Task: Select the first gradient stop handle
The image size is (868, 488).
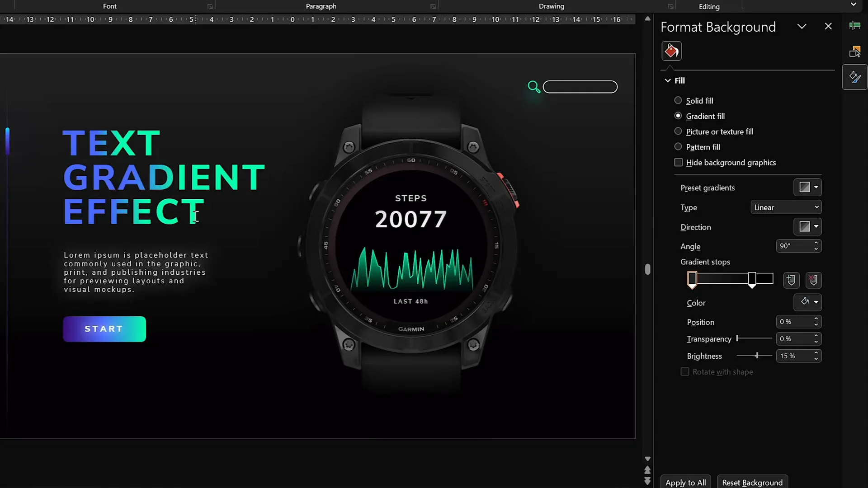Action: coord(692,279)
